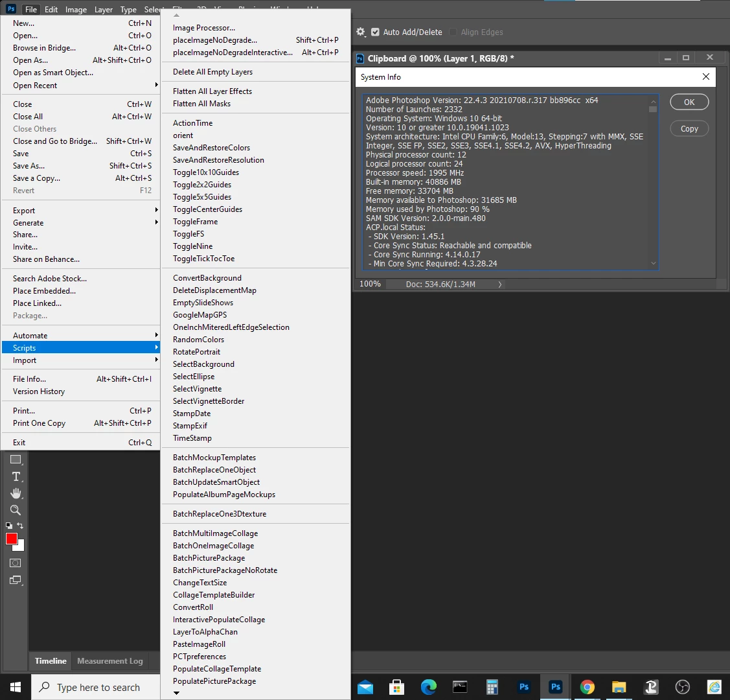Click the Photoshop Ps logo in menu bar
The image size is (730, 700).
[x=11, y=9]
